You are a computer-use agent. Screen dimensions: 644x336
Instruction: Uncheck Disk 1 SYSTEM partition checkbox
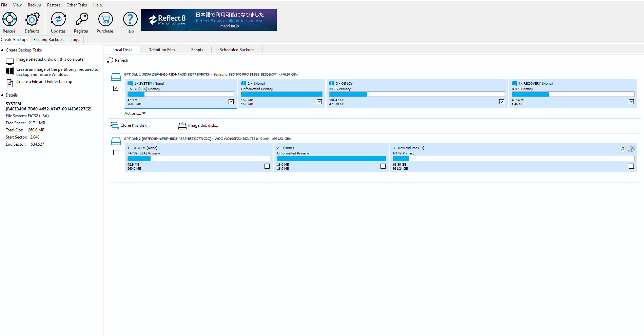(x=231, y=102)
